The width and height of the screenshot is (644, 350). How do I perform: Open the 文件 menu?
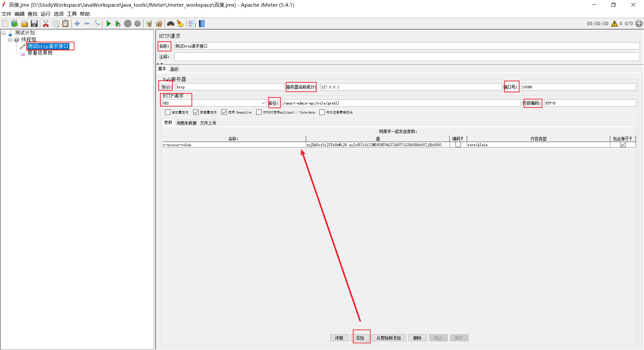coord(6,14)
